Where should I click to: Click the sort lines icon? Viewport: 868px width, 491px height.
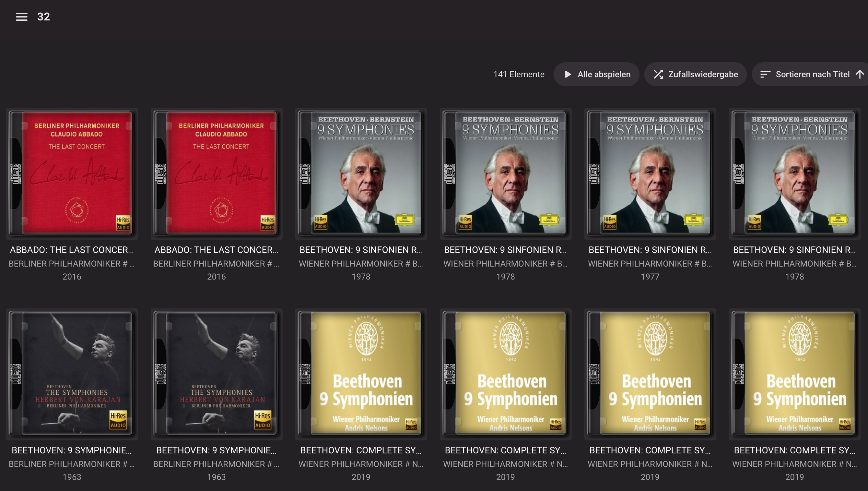click(x=765, y=74)
